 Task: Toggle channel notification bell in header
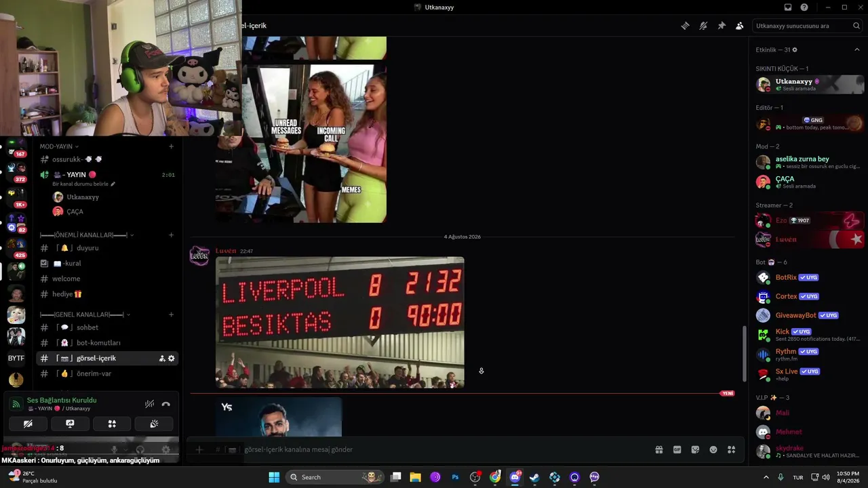coord(703,26)
